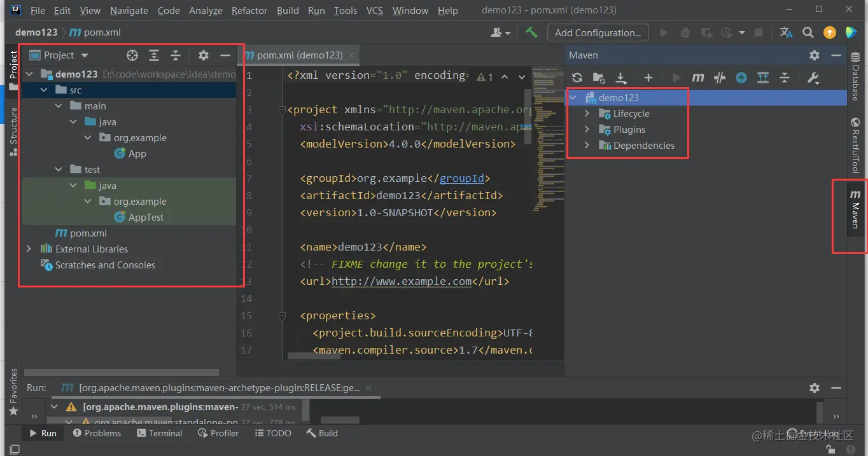868x456 pixels.
Task: Toggle the Project side tool window
Action: pyautogui.click(x=13, y=70)
